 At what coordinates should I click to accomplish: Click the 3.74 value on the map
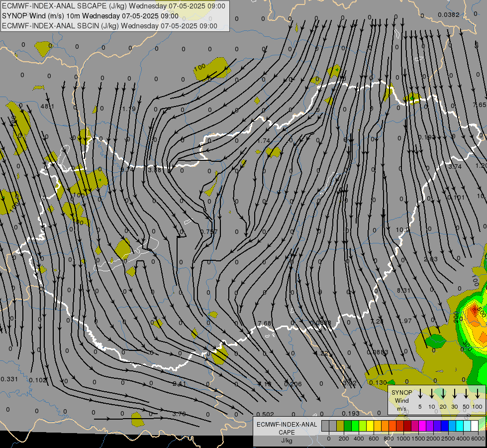pyautogui.click(x=455, y=167)
